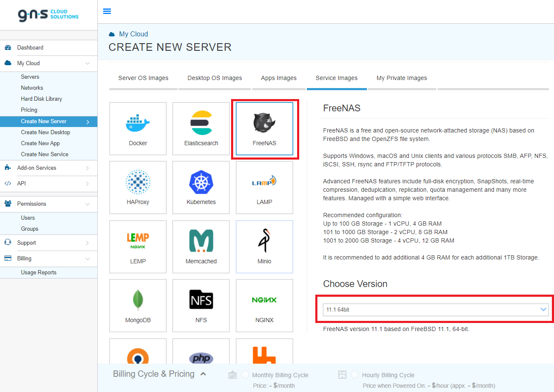Select the Minio service image
The width and height of the screenshot is (554, 392).
coord(265,247)
